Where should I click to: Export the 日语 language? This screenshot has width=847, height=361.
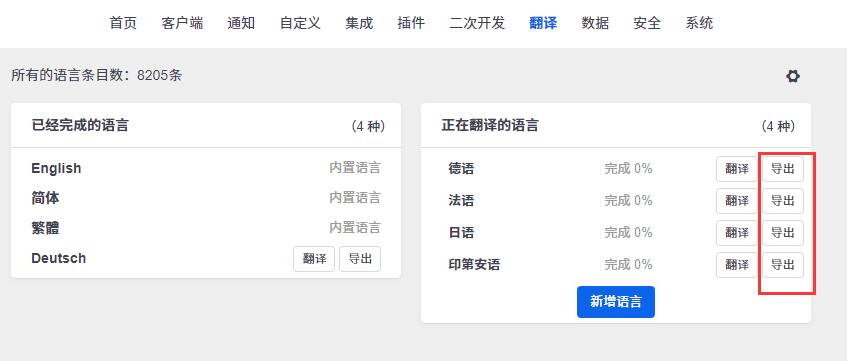[x=783, y=233]
